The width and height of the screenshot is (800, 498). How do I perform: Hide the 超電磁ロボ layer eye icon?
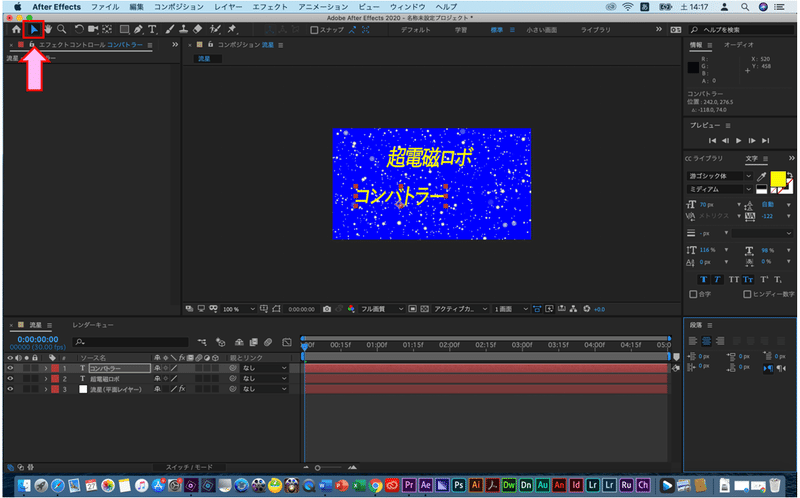point(10,379)
